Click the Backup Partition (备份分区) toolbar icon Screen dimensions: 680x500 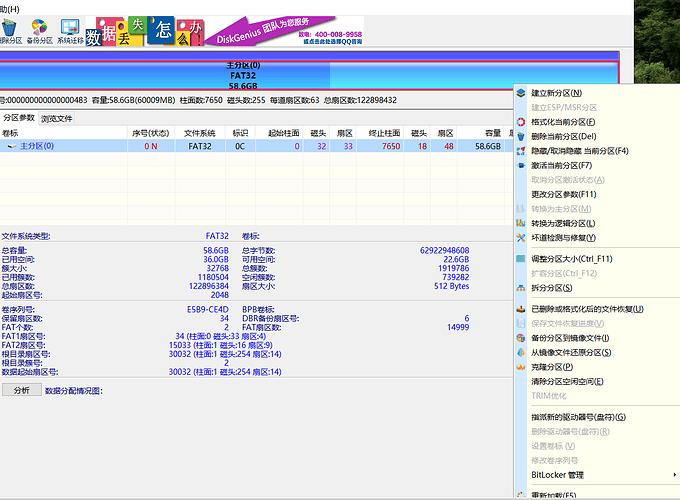39,31
